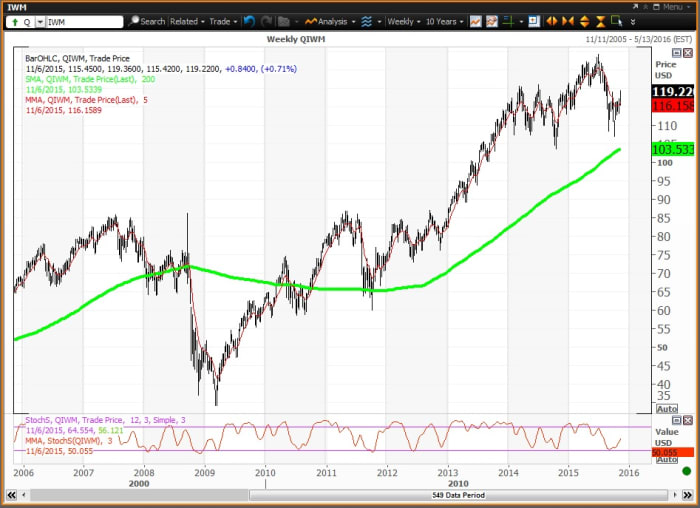Click the compress horizontally orange arrows icon
The width and height of the screenshot is (700, 508).
(568, 21)
